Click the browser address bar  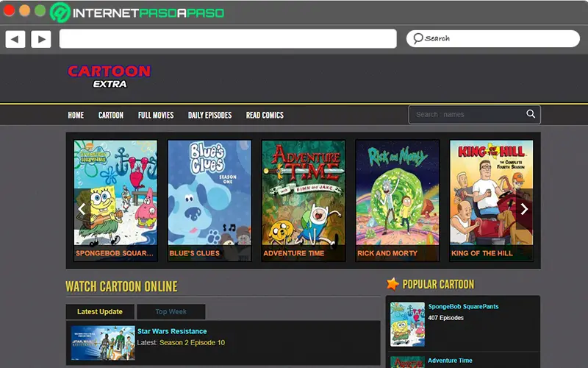[x=228, y=39]
